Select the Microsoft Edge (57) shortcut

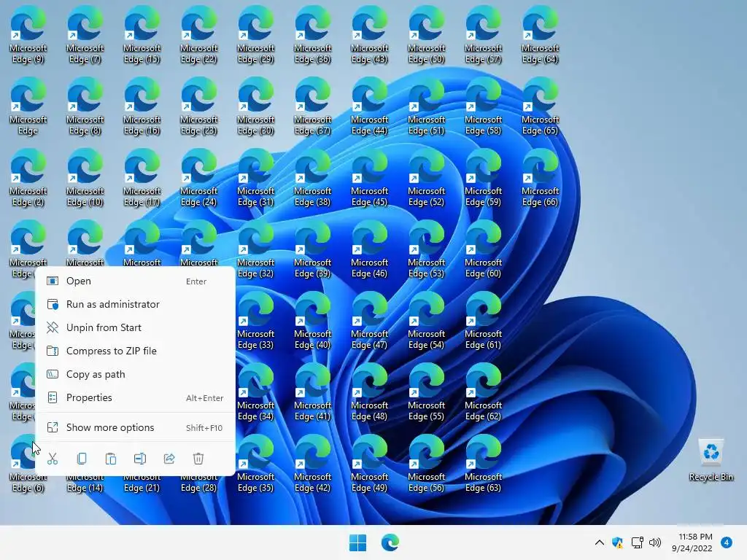(x=483, y=35)
